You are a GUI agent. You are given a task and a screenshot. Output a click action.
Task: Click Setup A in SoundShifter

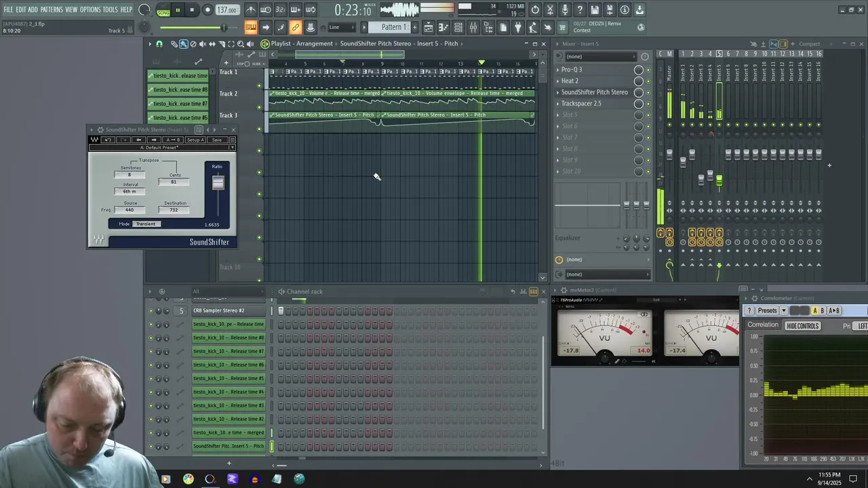point(195,140)
